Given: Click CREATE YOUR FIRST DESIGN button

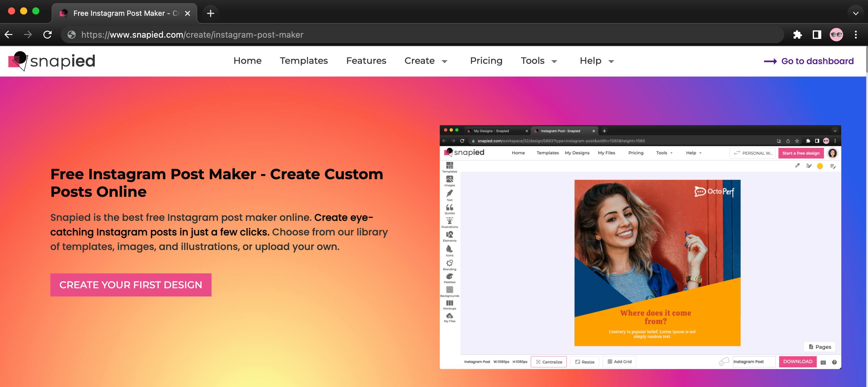Looking at the screenshot, I should point(131,285).
